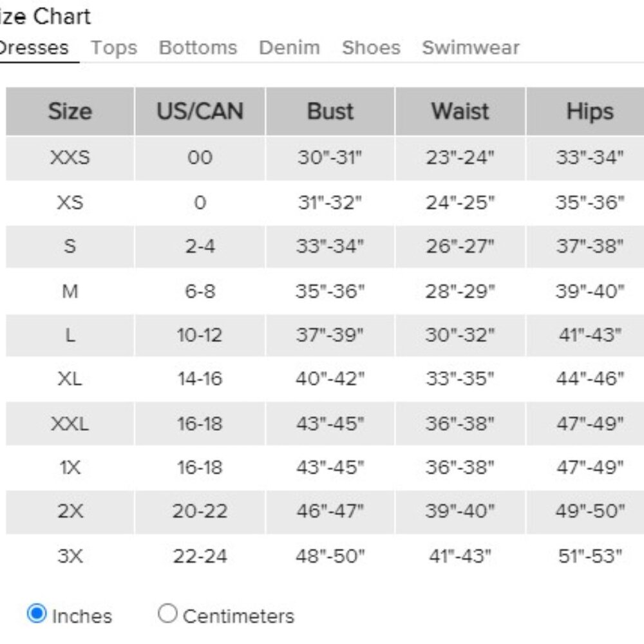The image size is (644, 644).
Task: Click the Hips column header
Action: 590,111
